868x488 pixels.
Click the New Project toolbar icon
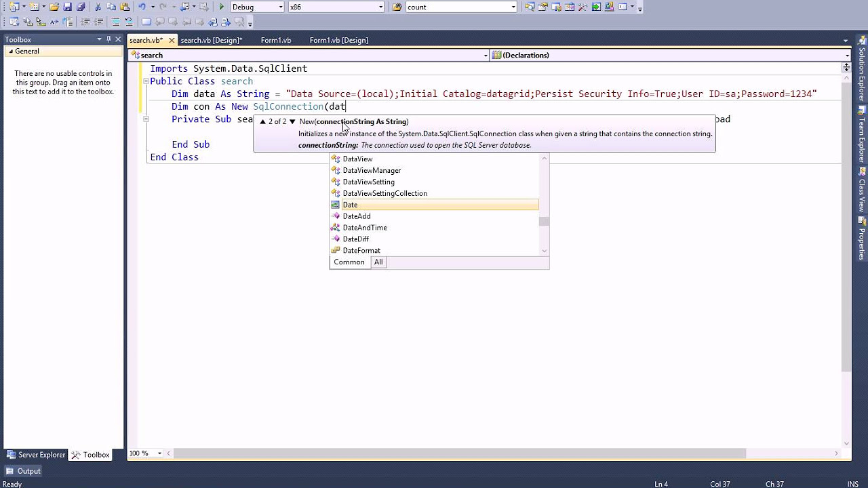[14, 7]
